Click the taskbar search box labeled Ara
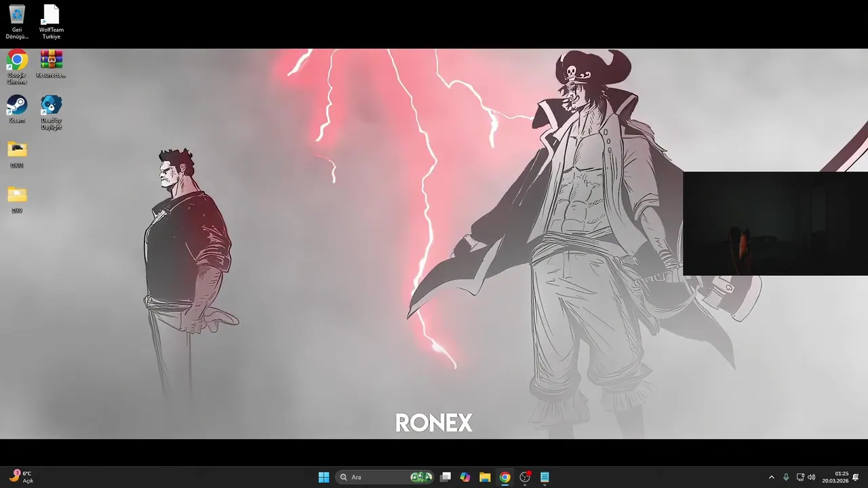This screenshot has height=488, width=868. pos(384,477)
